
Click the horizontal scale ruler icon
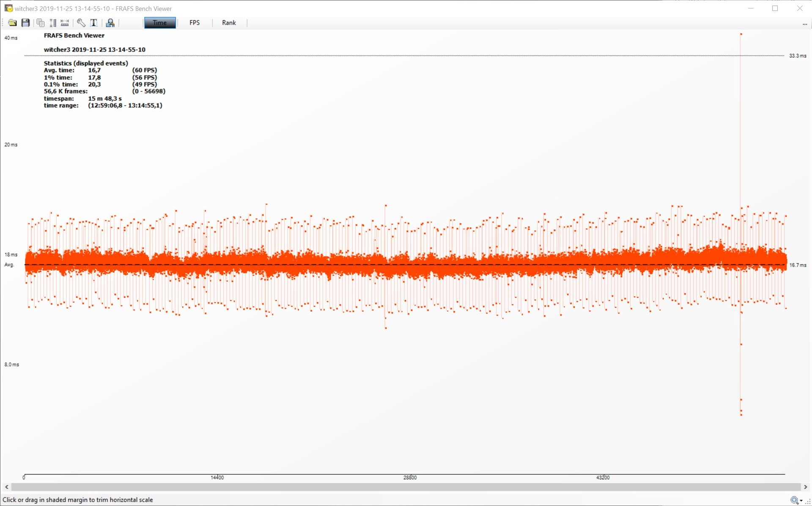point(65,23)
